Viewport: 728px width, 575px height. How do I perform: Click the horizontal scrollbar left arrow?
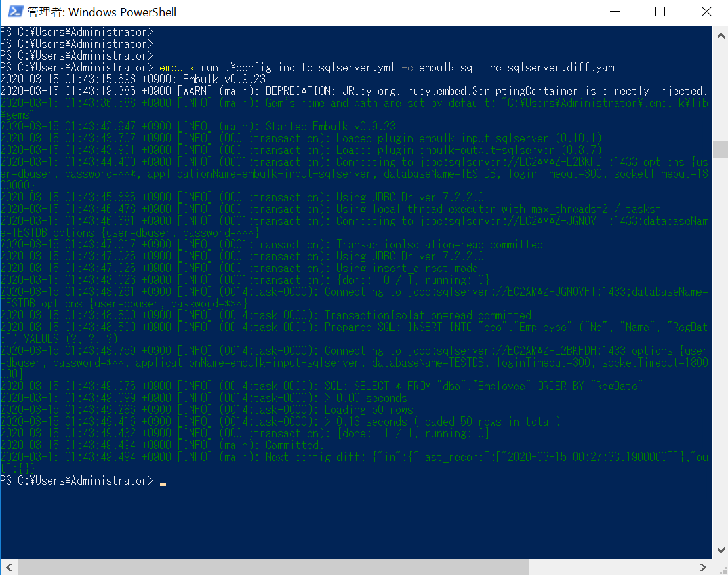coord(9,567)
